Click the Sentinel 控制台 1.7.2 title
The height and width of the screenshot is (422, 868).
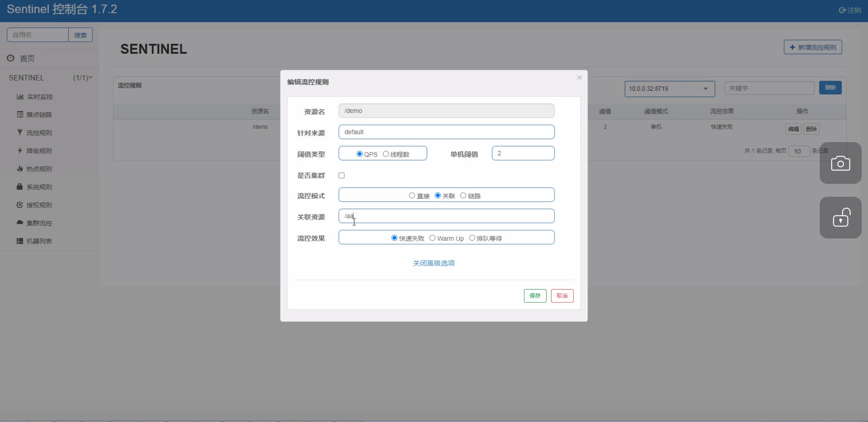tap(62, 9)
